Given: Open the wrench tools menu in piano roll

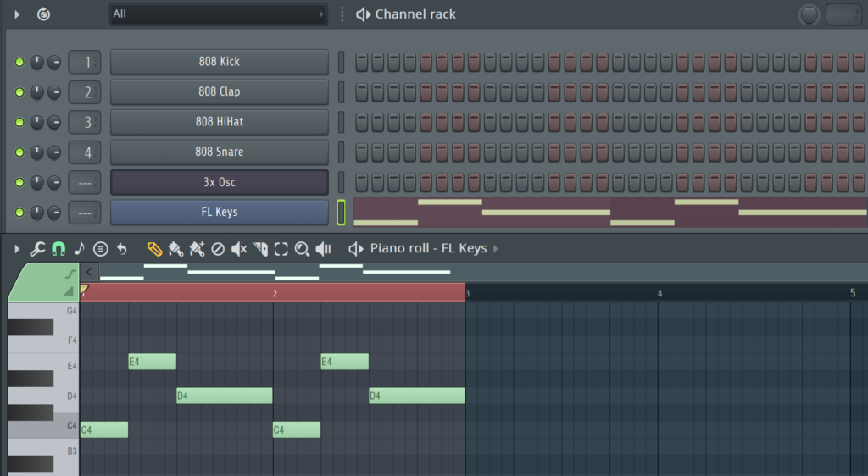Looking at the screenshot, I should tap(37, 249).
